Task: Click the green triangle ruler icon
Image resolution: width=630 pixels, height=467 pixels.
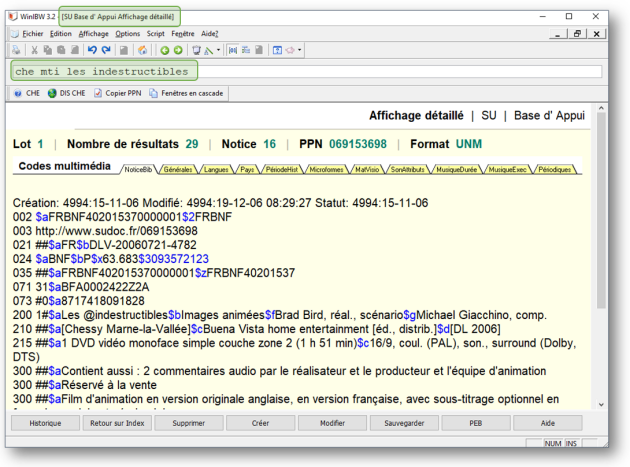Action: [x=209, y=50]
